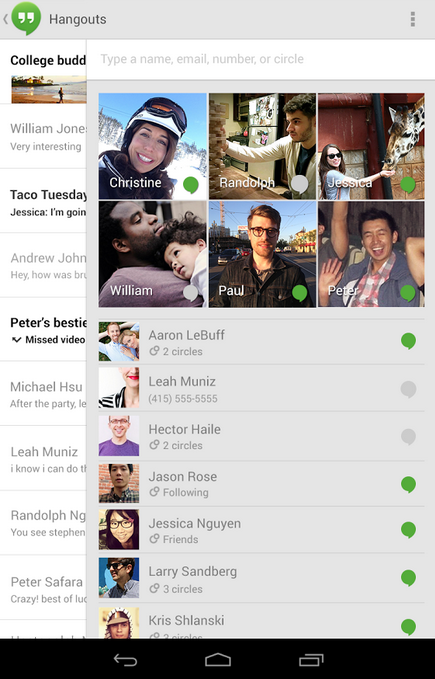Viewport: 435px width, 679px height.
Task: Open Peter's besties missed video conversation
Action: pyautogui.click(x=43, y=330)
